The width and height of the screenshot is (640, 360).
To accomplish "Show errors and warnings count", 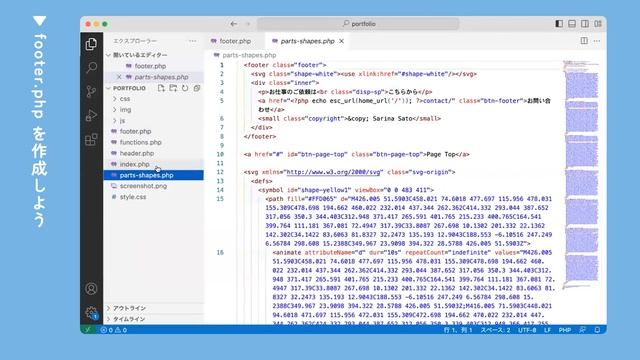I will coord(114,330).
